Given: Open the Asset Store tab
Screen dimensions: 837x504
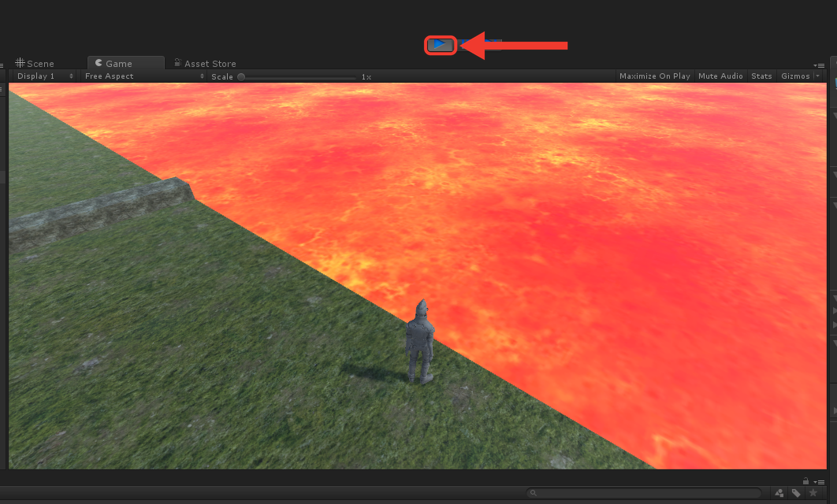Looking at the screenshot, I should coord(205,64).
